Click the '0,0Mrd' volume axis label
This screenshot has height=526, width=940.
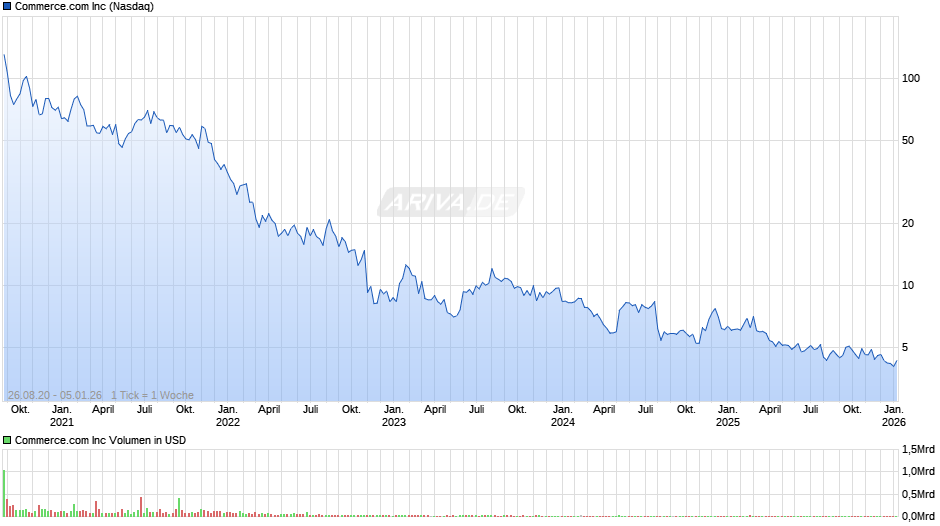(x=918, y=516)
